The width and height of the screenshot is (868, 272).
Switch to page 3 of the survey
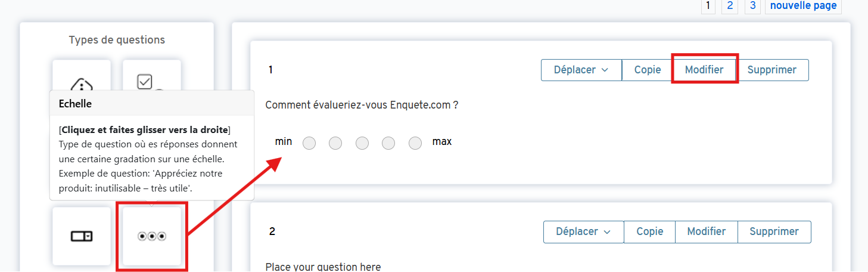click(x=752, y=6)
